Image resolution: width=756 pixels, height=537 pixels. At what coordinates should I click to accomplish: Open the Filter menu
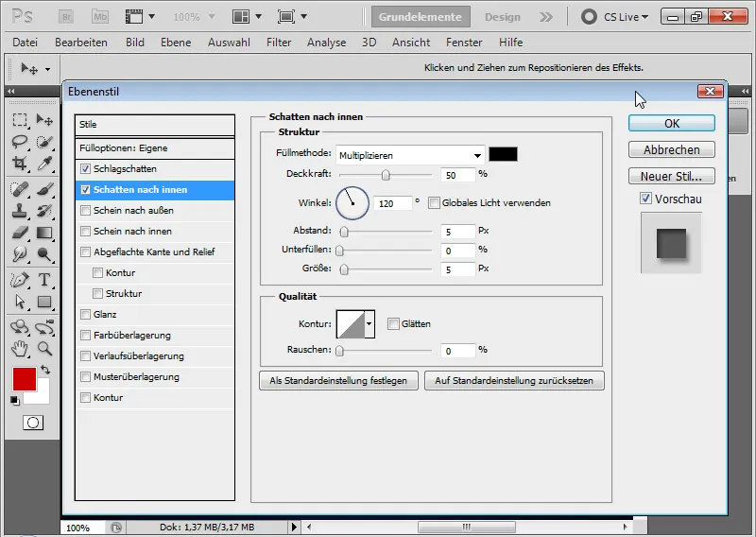click(x=279, y=43)
